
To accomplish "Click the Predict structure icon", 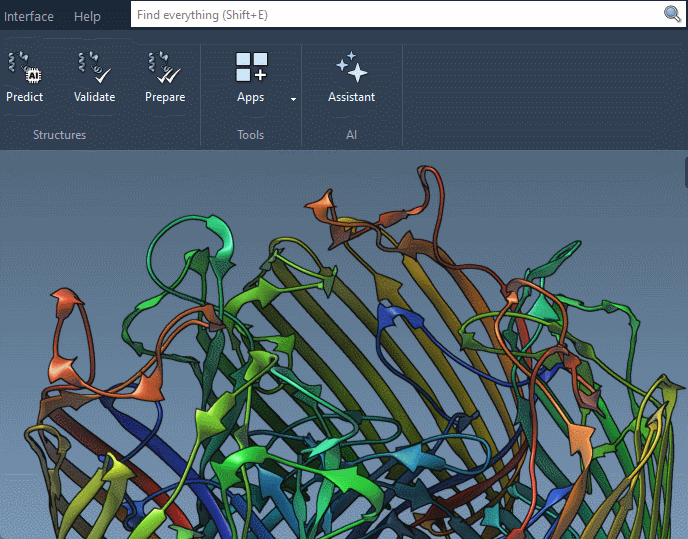I will pyautogui.click(x=24, y=69).
